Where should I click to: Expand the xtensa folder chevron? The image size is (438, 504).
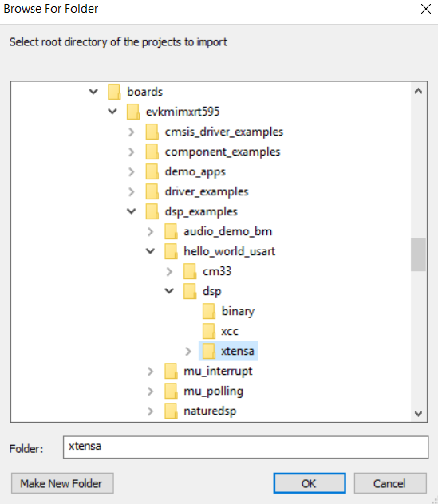188,352
